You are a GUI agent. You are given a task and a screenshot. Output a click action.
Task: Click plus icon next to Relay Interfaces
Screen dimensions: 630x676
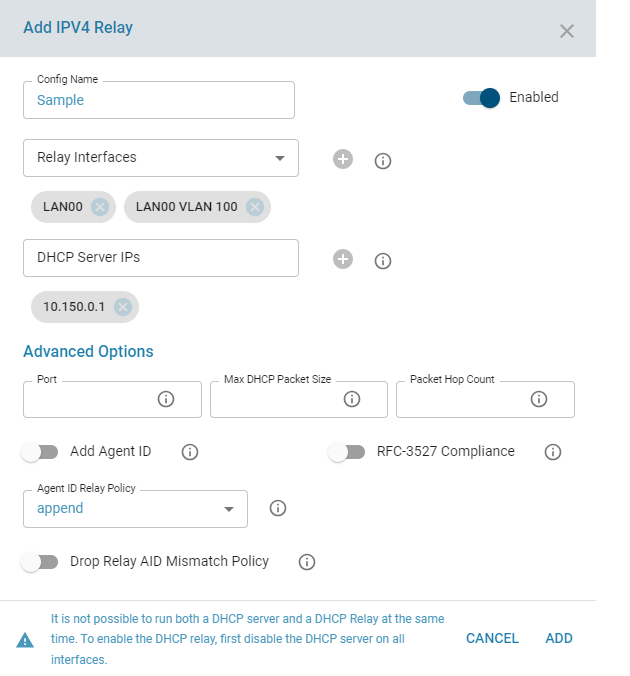coord(343,159)
